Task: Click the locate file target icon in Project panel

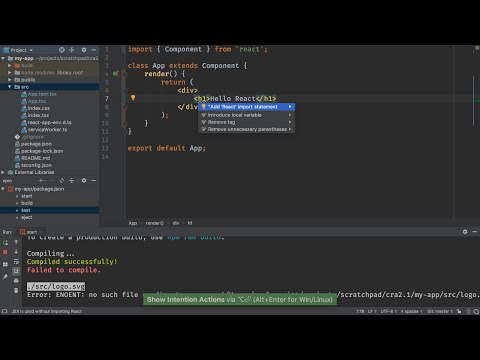Action: (62, 50)
